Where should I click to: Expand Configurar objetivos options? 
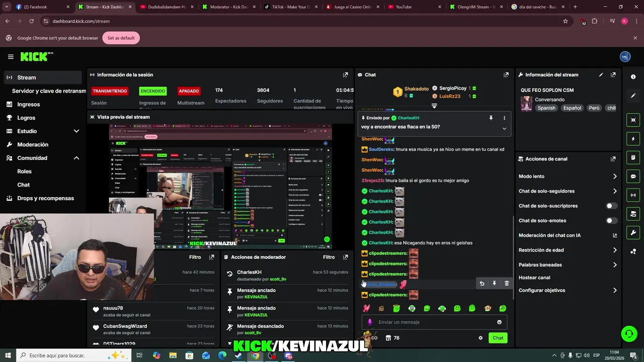(615, 291)
